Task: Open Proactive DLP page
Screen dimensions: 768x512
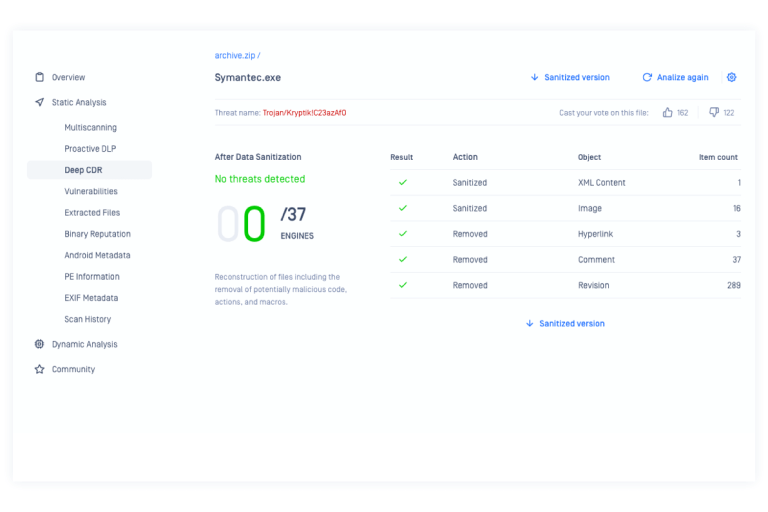Action: pyautogui.click(x=90, y=148)
